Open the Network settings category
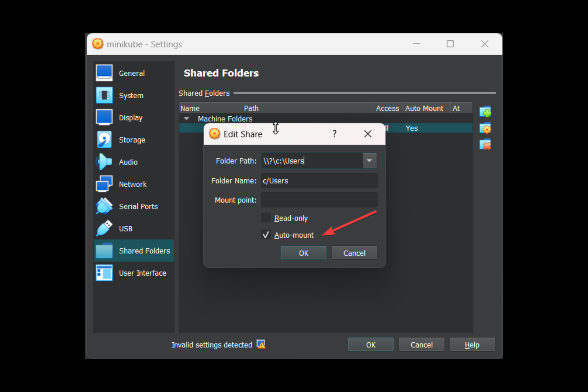The width and height of the screenshot is (588, 392). click(134, 184)
